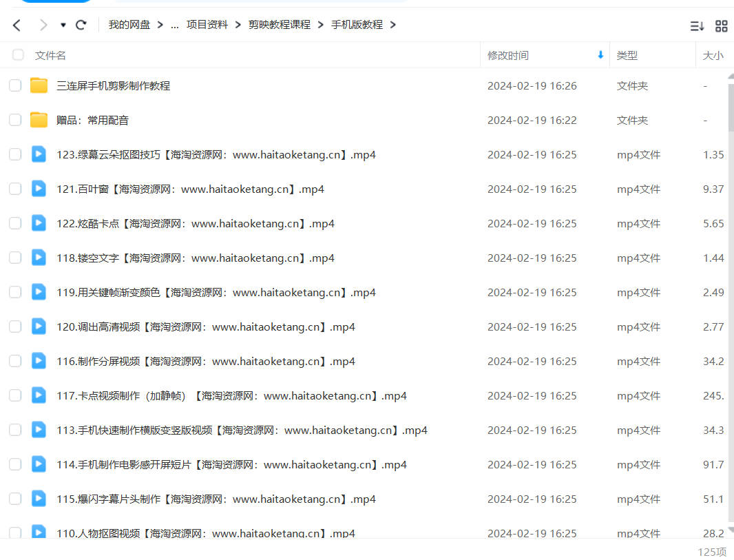Open file name 114.手机制作电影感开屏短片
The width and height of the screenshot is (734, 560).
pyautogui.click(x=232, y=464)
